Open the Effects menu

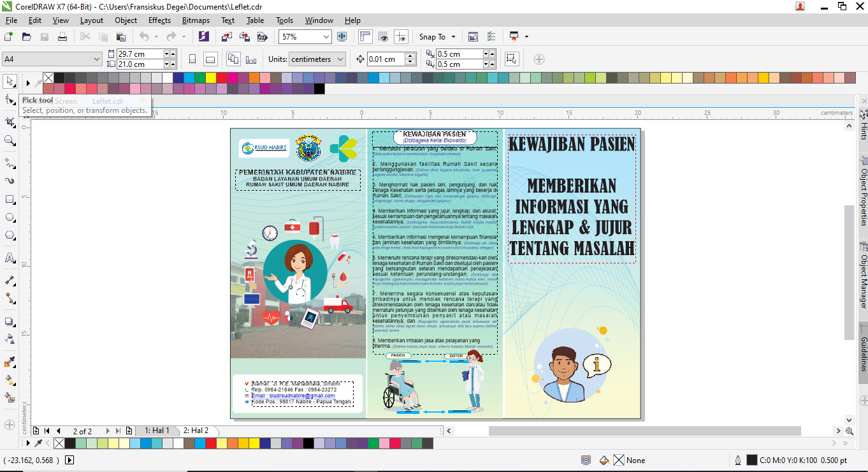[x=159, y=20]
